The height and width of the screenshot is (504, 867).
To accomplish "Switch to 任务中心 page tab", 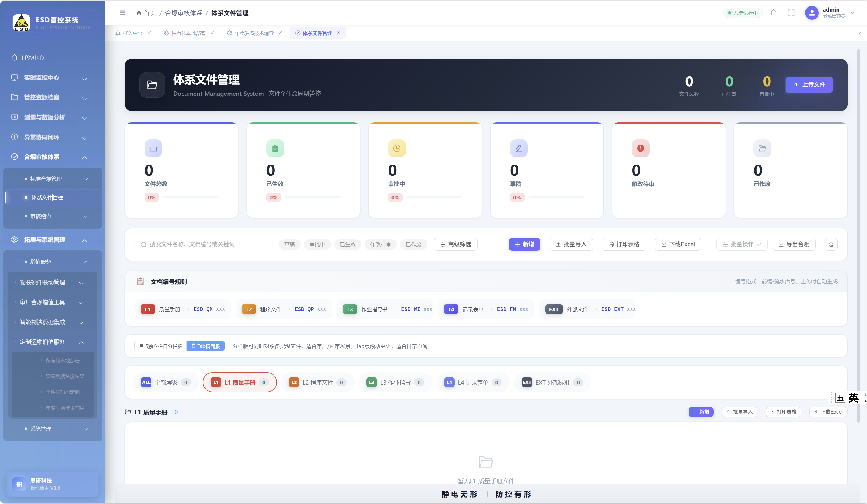I will click(x=133, y=33).
